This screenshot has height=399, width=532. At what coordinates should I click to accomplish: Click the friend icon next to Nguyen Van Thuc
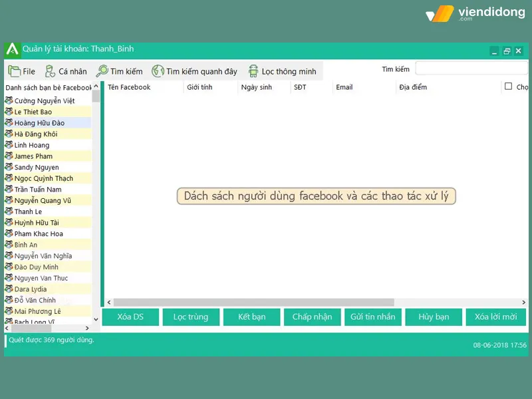click(x=9, y=278)
